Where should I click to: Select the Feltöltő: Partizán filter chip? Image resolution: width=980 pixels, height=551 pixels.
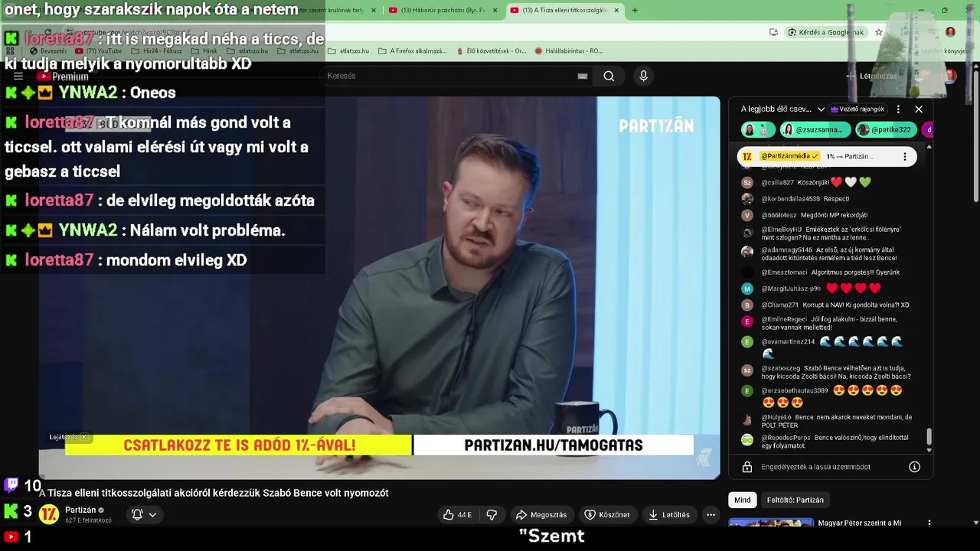pos(795,500)
